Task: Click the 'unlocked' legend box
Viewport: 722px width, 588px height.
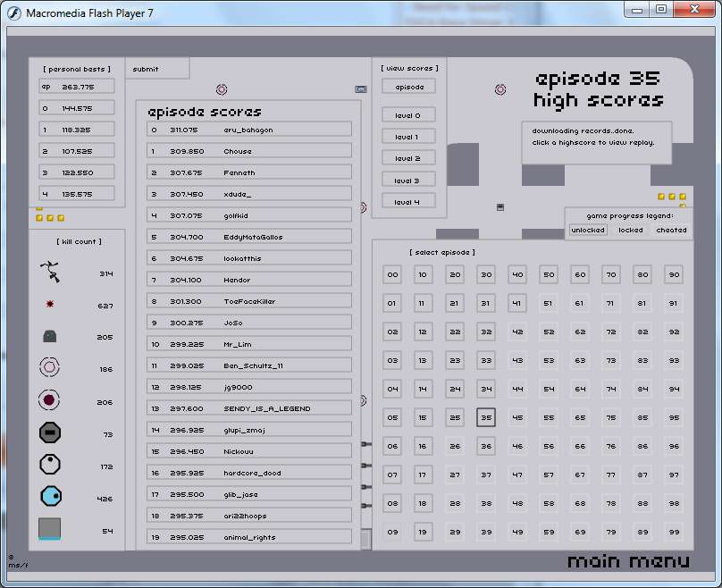Action: coord(588,230)
